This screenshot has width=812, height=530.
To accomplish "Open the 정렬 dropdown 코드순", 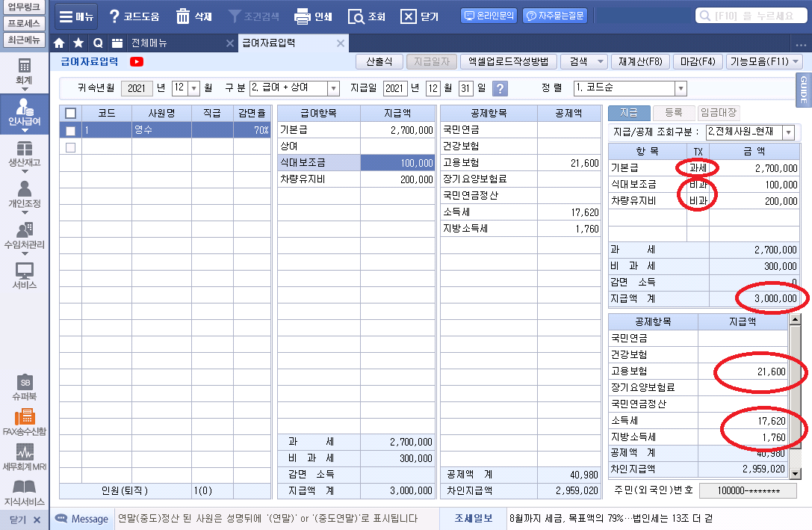I will click(681, 89).
